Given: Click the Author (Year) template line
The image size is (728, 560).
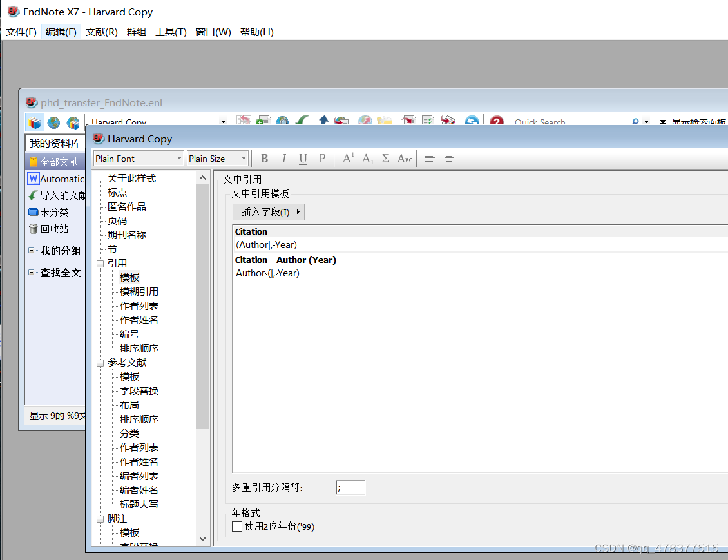Looking at the screenshot, I should click(x=267, y=273).
